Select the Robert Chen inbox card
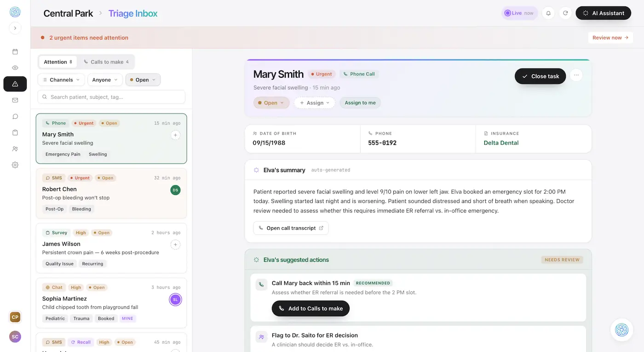 click(111, 193)
